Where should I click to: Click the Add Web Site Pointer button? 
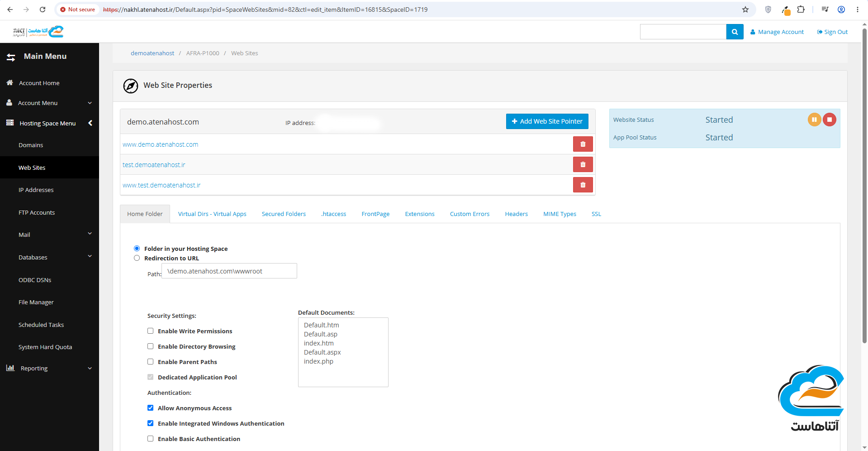[x=547, y=121]
